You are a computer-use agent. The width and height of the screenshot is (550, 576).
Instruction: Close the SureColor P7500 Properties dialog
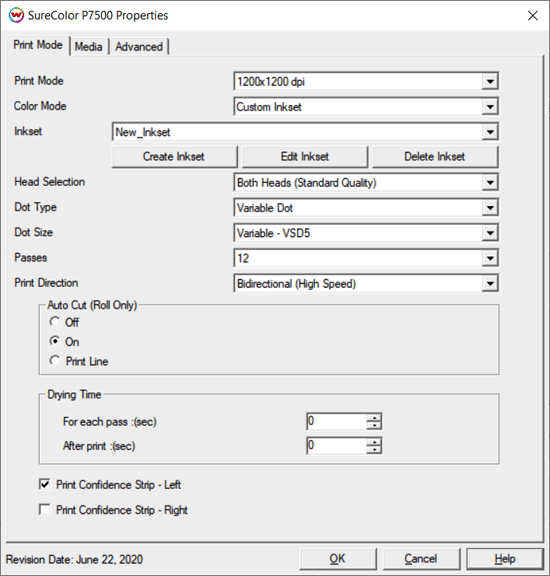click(x=532, y=15)
